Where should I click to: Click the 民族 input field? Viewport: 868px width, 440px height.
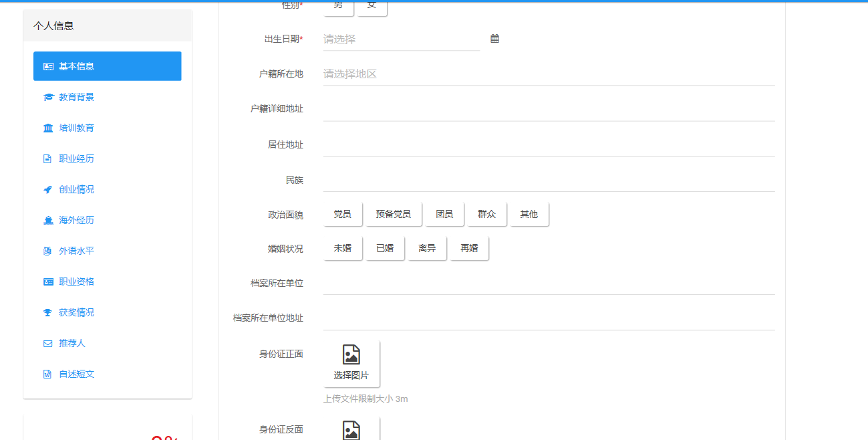[549, 180]
